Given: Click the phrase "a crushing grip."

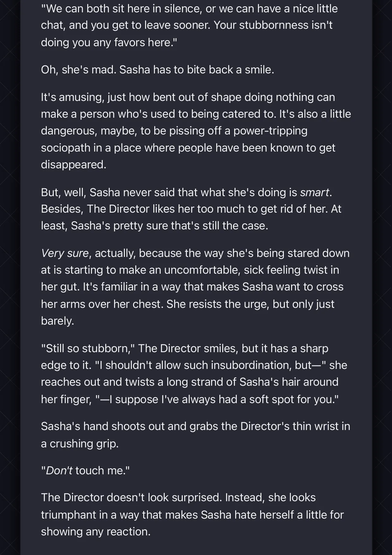Looking at the screenshot, I should click(80, 444).
